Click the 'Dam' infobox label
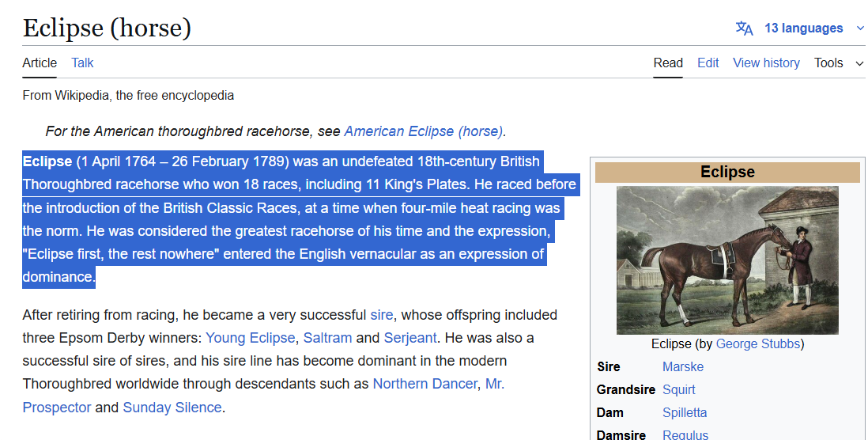868x440 pixels. (610, 413)
